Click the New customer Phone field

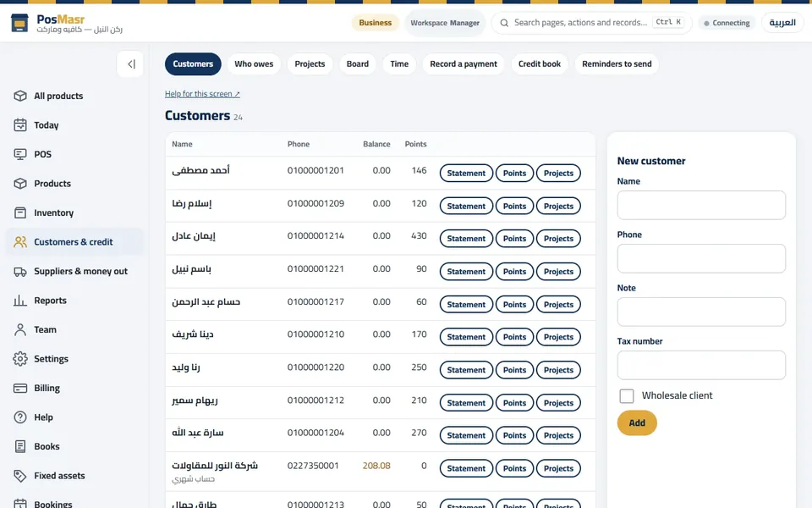click(x=701, y=259)
